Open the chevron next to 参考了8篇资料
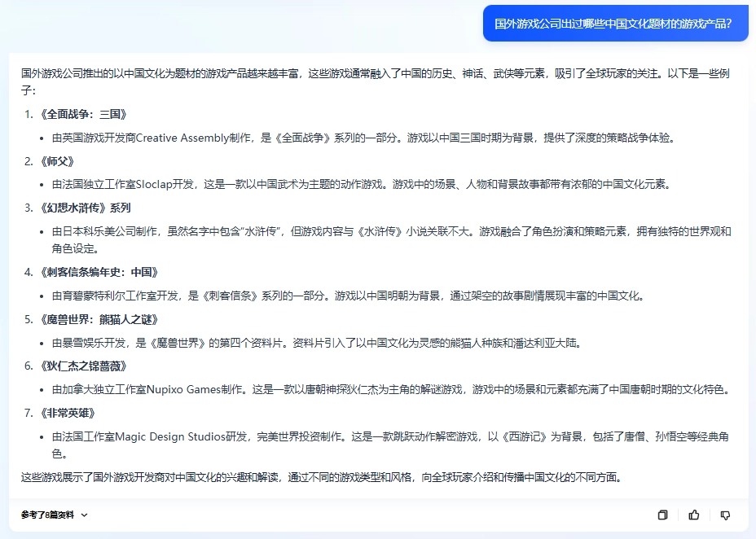Viewport: 756px width, 539px height. click(84, 515)
